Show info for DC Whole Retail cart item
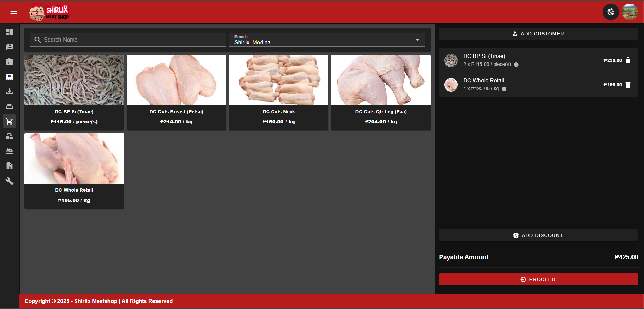Viewport: 644px width, 309px height. [x=504, y=89]
